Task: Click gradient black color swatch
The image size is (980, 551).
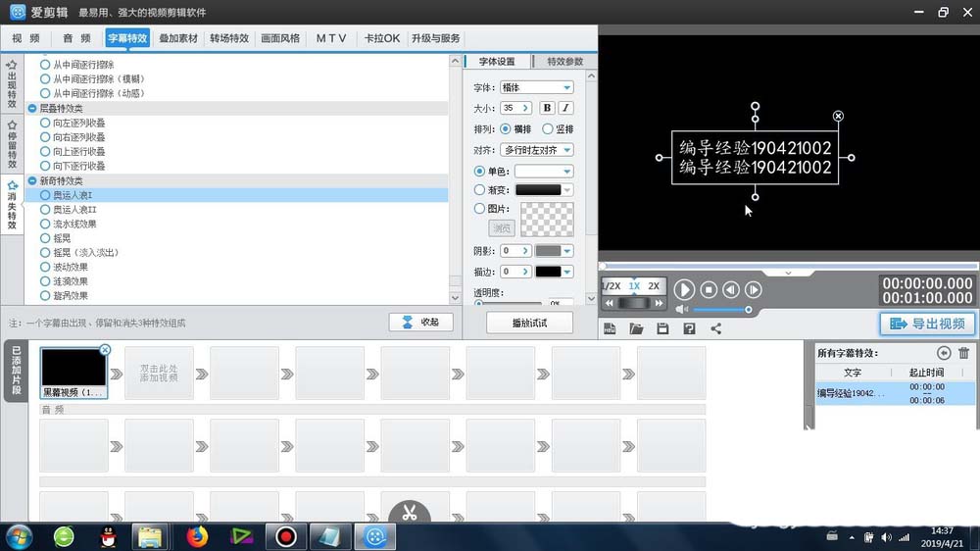Action: tap(538, 189)
